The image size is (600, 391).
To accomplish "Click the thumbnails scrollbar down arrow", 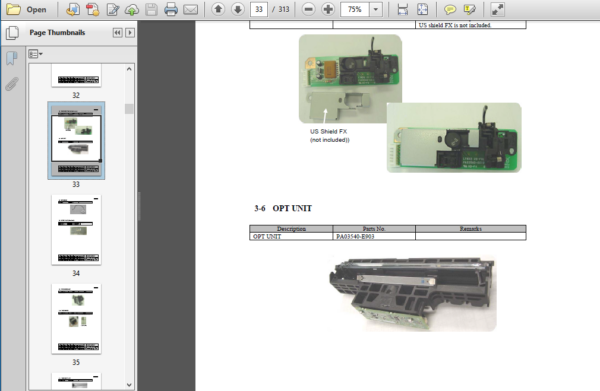I will pos(129,384).
